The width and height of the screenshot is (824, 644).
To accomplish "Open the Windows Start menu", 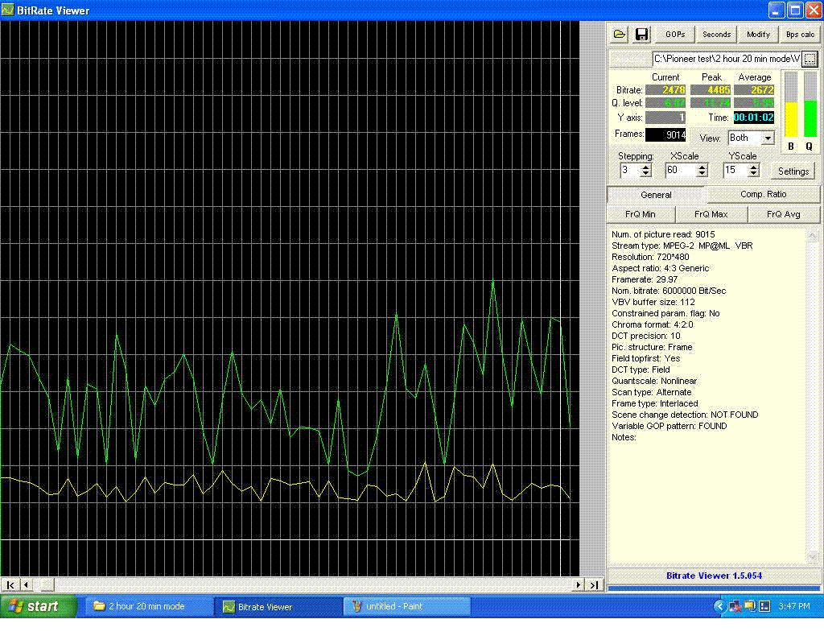I will [39, 606].
